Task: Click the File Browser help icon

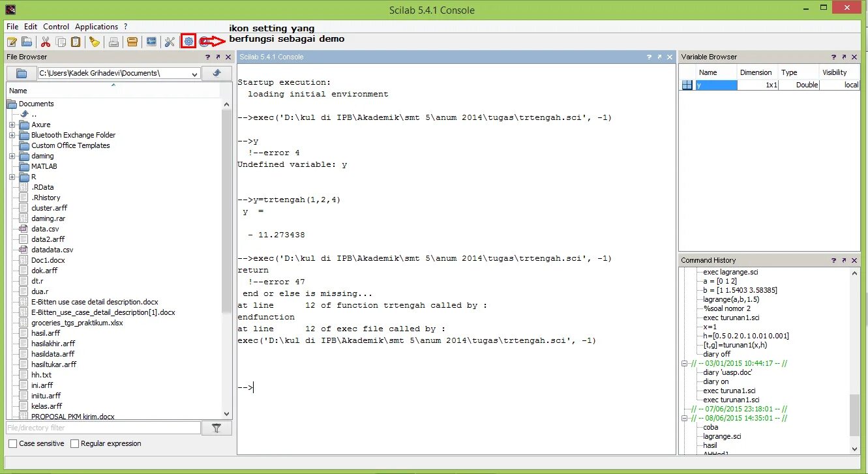Action: click(207, 57)
